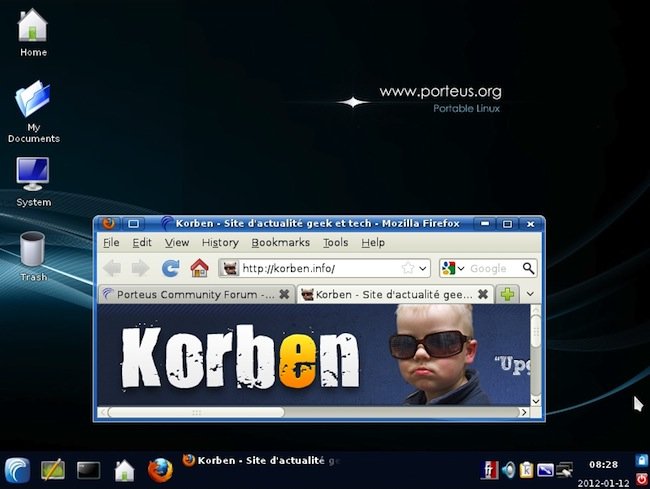Expand the address bar history dropdown
This screenshot has height=489, width=650.
click(x=422, y=269)
